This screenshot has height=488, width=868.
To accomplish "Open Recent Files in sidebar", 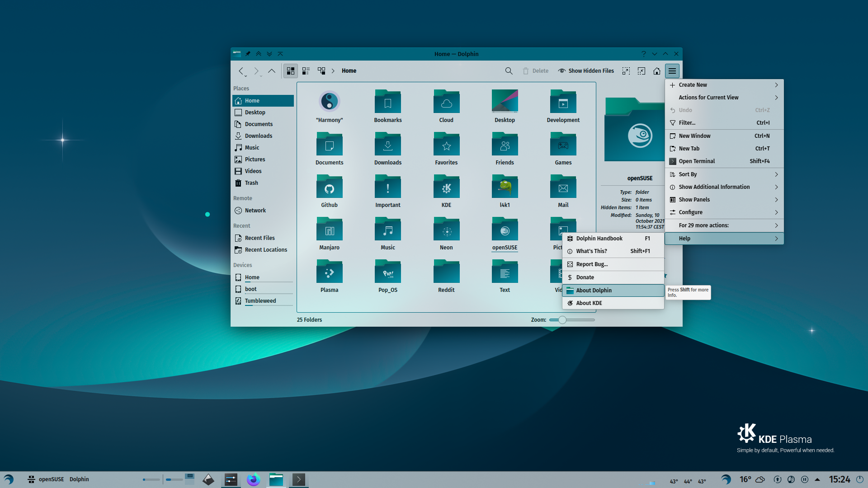I will click(263, 238).
